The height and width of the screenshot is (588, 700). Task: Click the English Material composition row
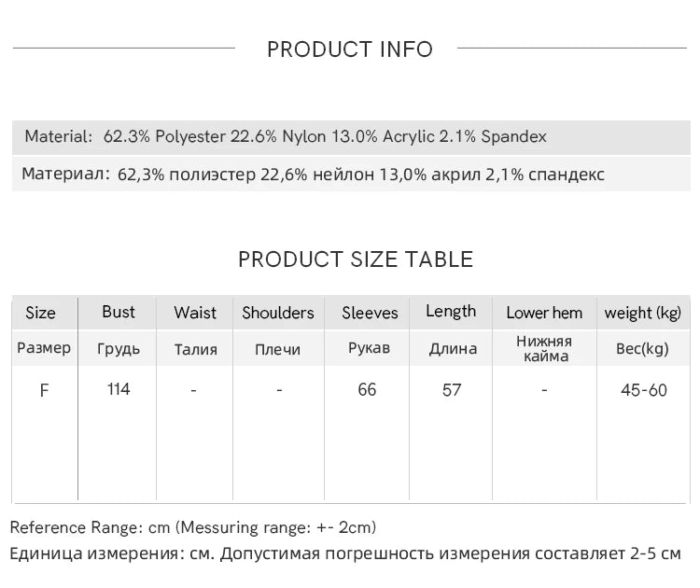click(x=286, y=136)
